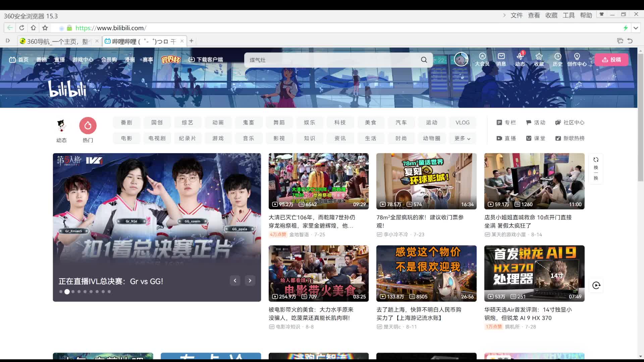The width and height of the screenshot is (644, 362).
Task: Open the 收藏 star icon in top bar
Action: 539,59
